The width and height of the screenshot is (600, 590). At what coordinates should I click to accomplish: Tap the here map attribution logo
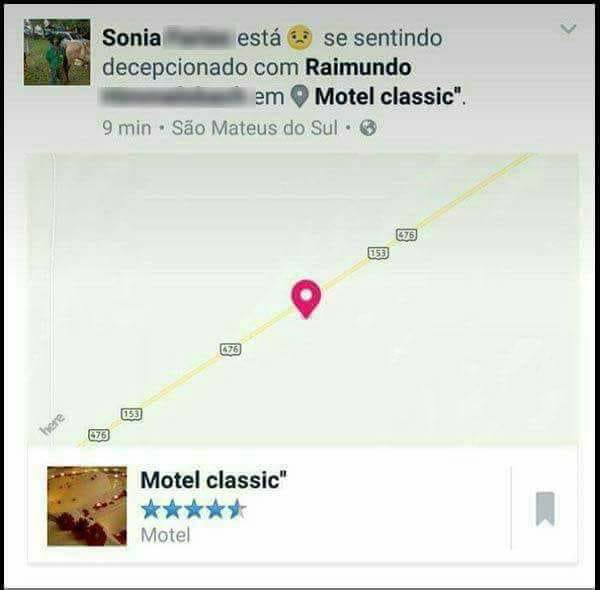(x=52, y=425)
